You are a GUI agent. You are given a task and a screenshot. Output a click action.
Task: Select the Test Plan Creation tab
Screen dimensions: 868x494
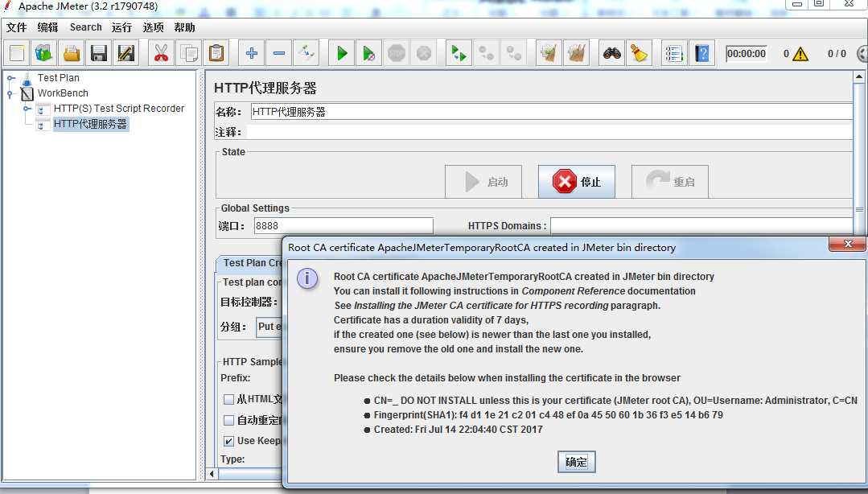pyautogui.click(x=250, y=263)
